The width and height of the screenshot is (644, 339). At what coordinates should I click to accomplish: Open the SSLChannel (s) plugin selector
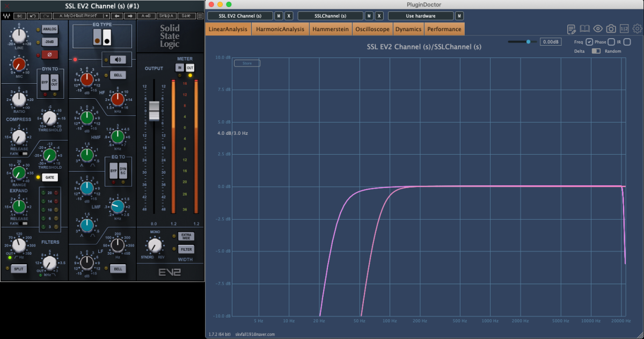click(331, 16)
